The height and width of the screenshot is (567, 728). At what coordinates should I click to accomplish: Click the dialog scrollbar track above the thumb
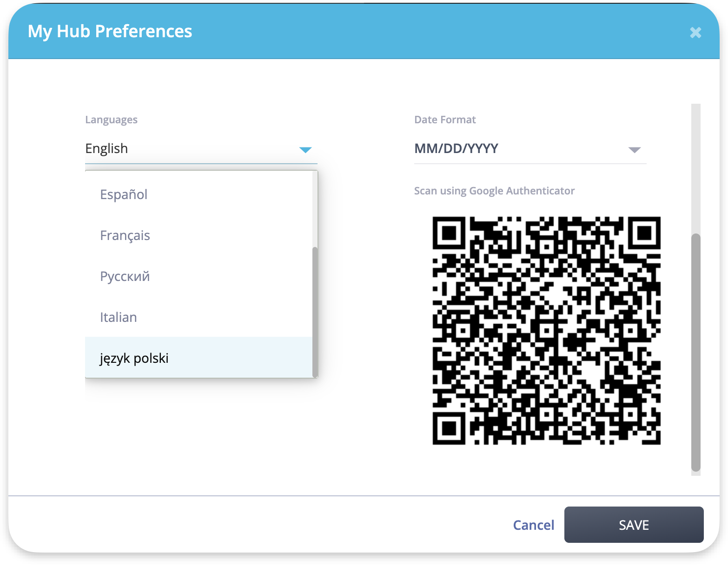pyautogui.click(x=695, y=168)
